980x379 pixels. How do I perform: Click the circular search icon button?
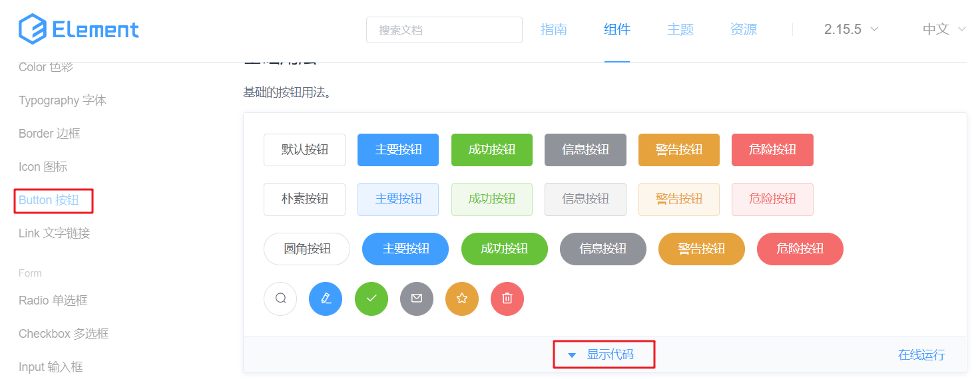pos(280,299)
